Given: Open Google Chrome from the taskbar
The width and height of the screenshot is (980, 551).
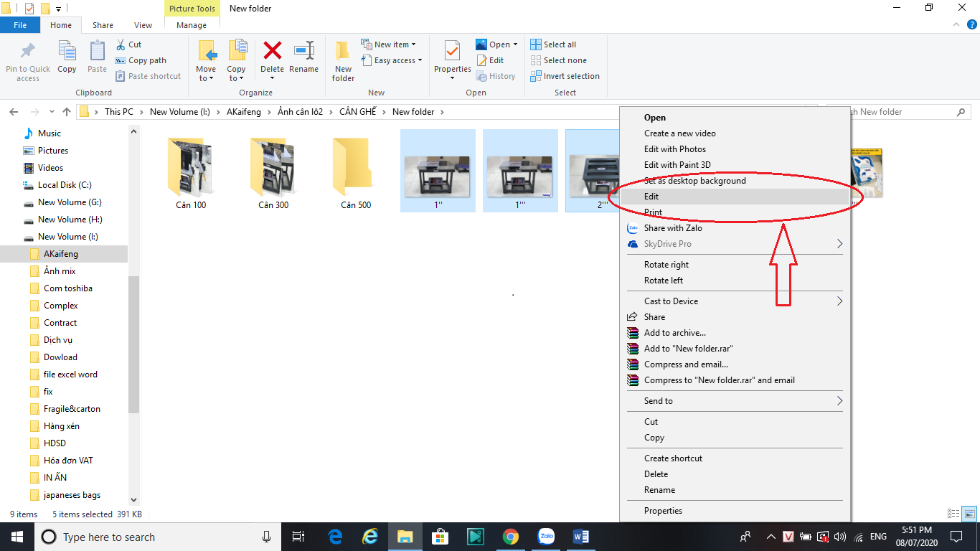Looking at the screenshot, I should click(510, 537).
